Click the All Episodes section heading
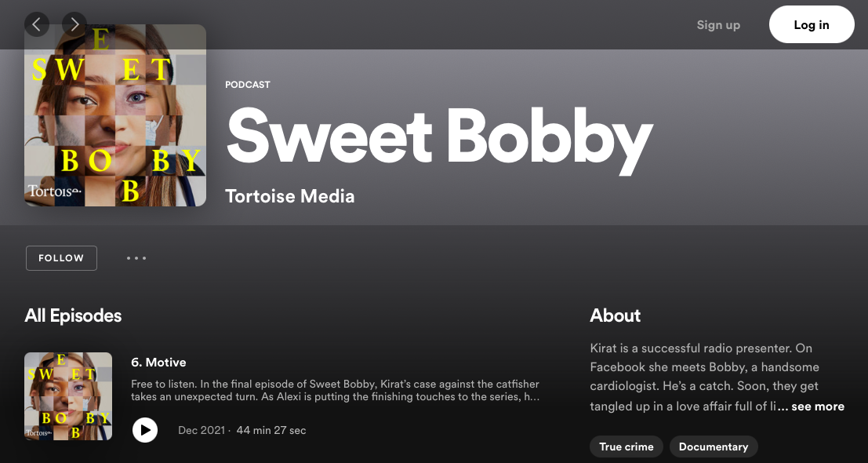Image resolution: width=868 pixels, height=463 pixels. (x=73, y=315)
